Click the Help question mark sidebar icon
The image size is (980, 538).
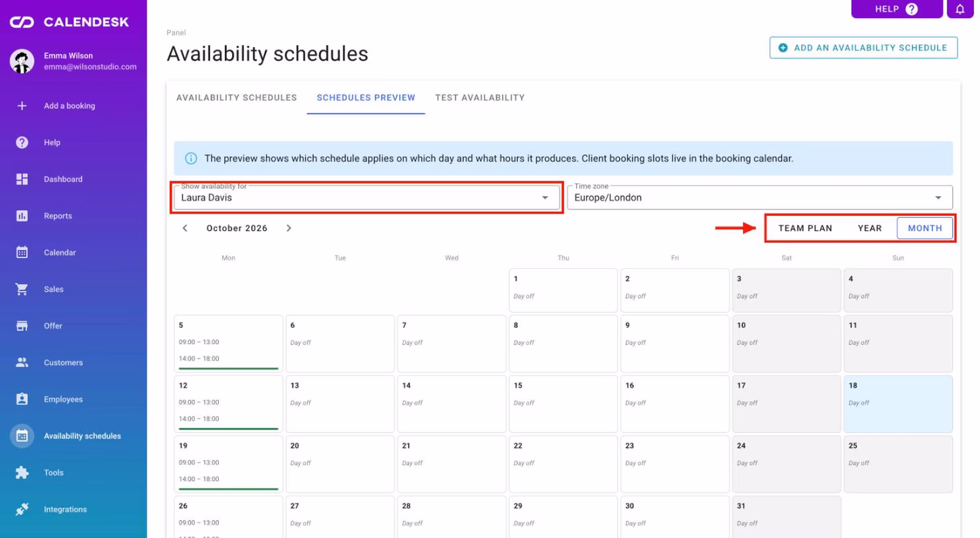coord(22,142)
